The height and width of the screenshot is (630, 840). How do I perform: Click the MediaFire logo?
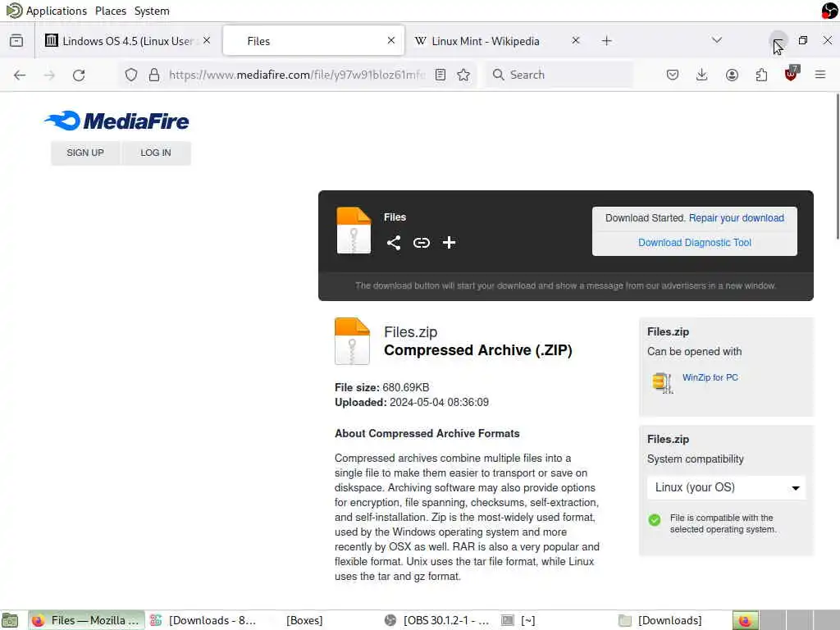(x=116, y=121)
